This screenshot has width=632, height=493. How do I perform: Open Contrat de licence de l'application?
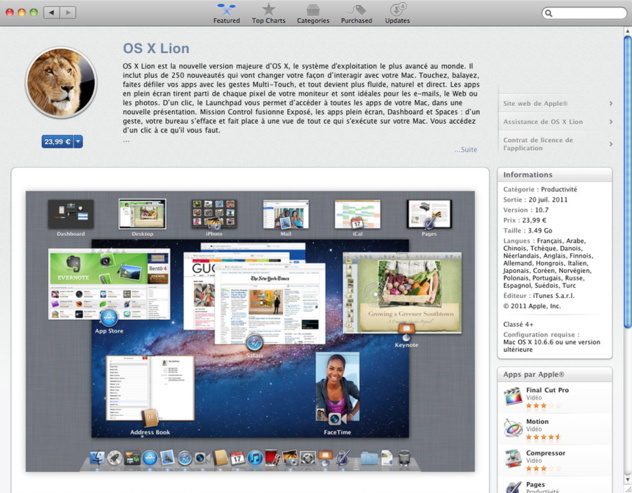[x=557, y=144]
